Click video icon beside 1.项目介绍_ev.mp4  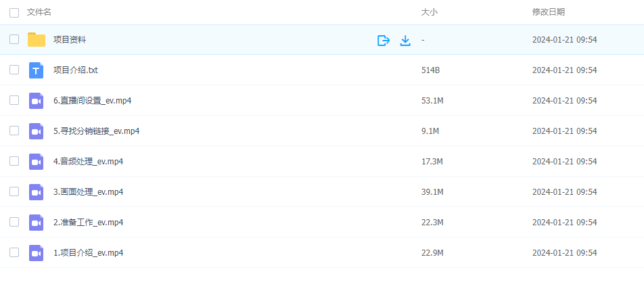tap(37, 253)
